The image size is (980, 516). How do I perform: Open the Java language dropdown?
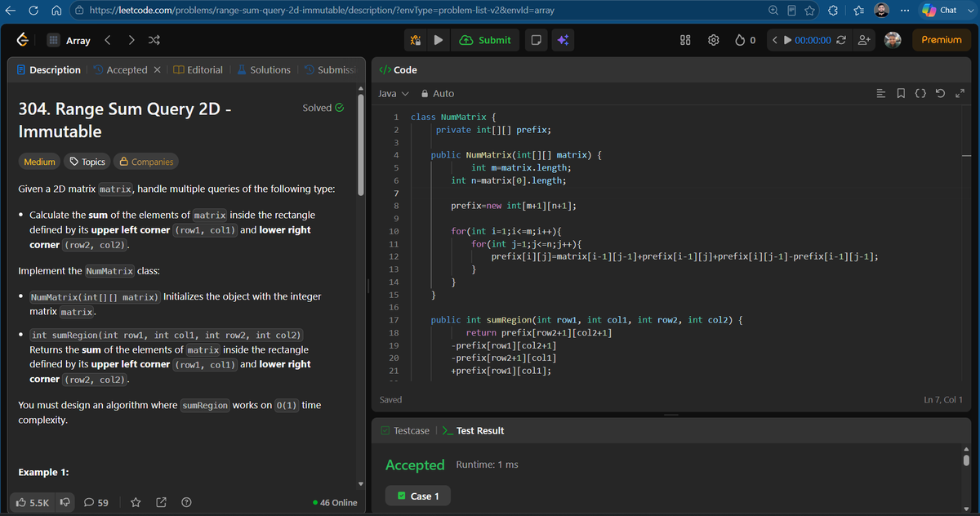(x=393, y=94)
